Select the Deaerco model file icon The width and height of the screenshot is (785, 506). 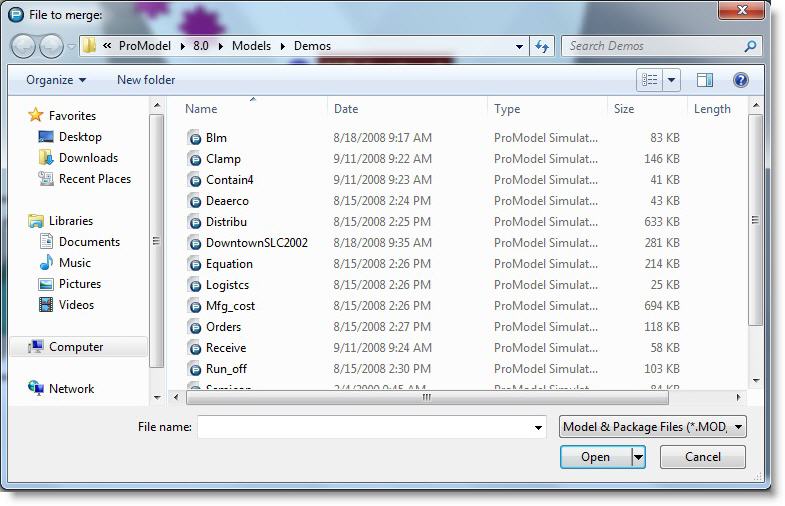tap(194, 201)
